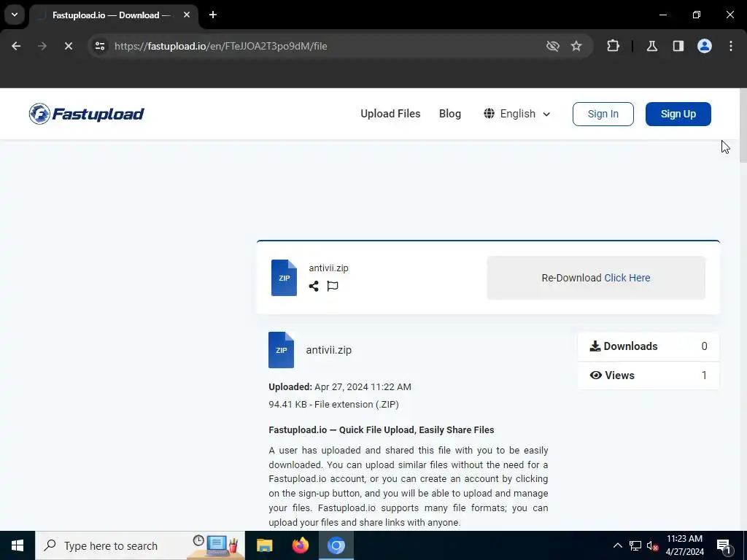Toggle the browser side panel icon

pos(678,46)
